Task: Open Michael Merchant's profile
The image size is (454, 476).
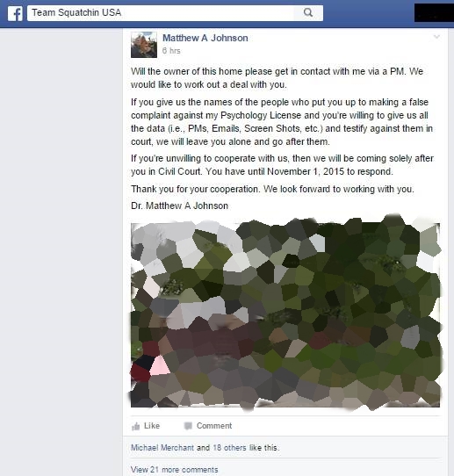Action: (162, 448)
